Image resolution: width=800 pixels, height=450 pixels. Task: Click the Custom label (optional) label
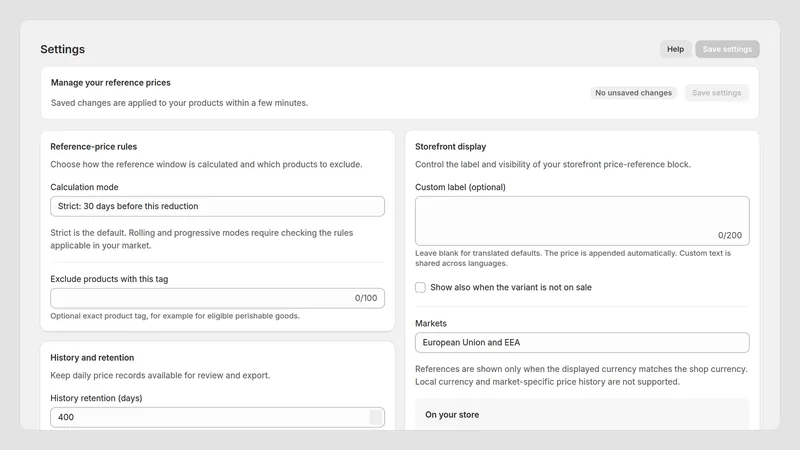(x=460, y=187)
